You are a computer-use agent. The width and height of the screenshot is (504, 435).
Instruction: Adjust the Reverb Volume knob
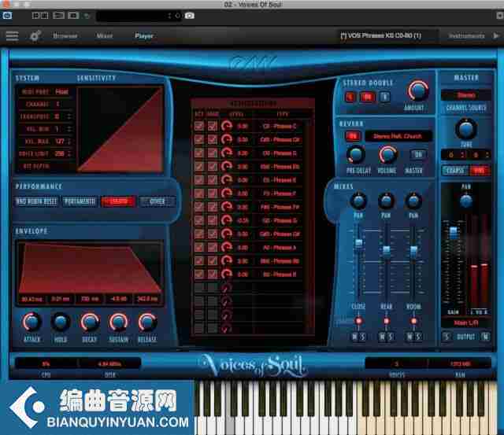point(387,155)
